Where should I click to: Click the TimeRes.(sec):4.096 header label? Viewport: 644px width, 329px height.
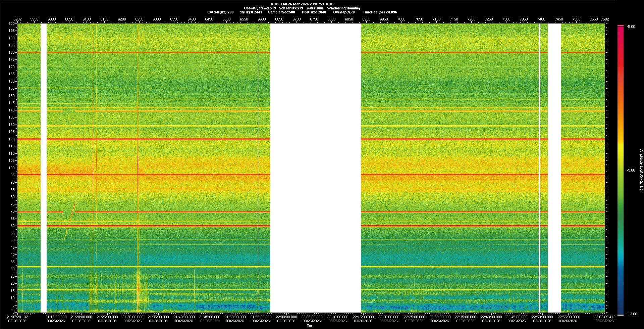click(x=380, y=12)
